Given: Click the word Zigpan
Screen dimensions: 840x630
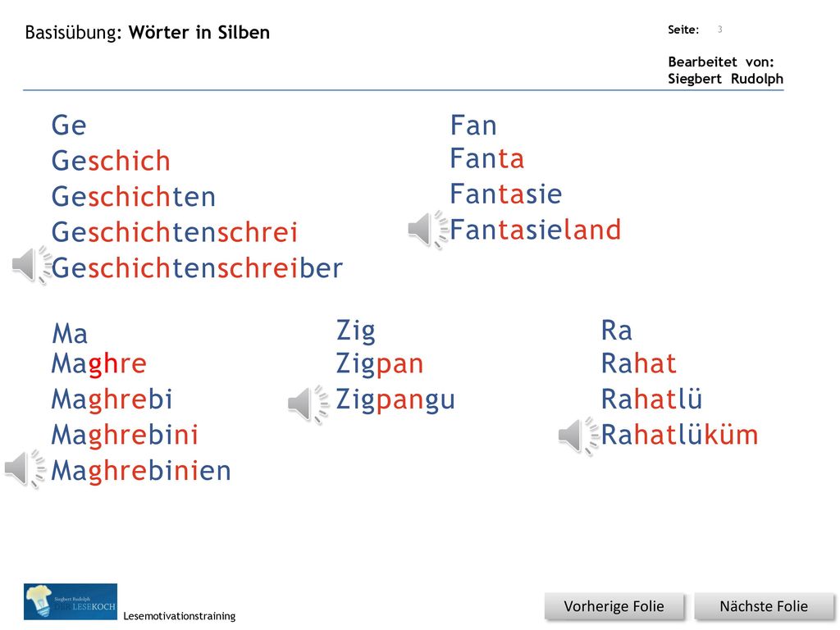Looking at the screenshot, I should click(380, 364).
